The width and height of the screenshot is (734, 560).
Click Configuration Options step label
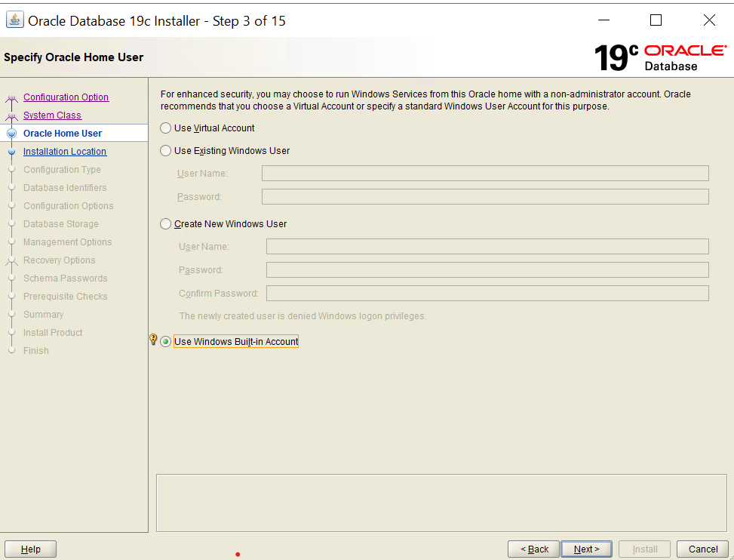(69, 206)
